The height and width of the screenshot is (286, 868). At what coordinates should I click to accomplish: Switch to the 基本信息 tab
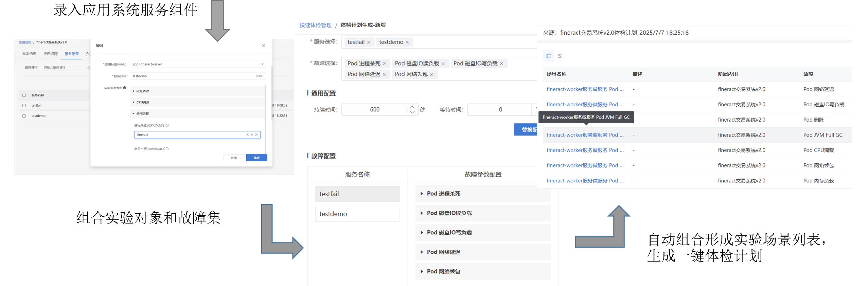click(29, 54)
